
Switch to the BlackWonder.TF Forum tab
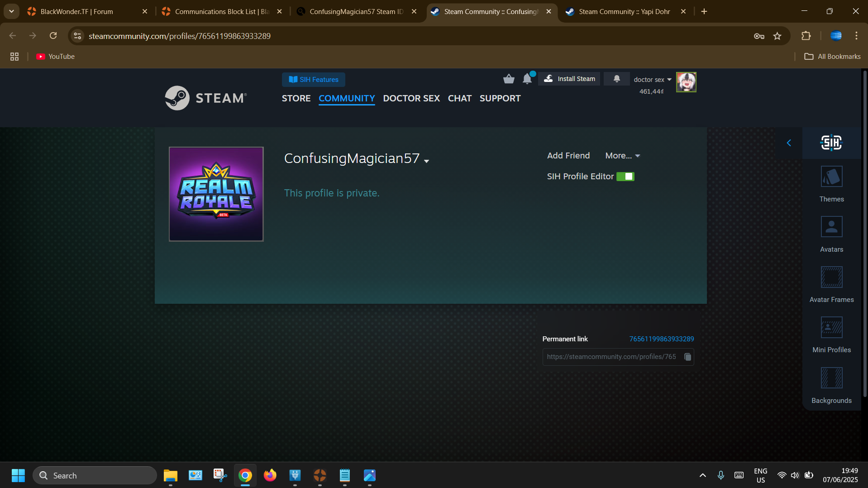point(77,12)
